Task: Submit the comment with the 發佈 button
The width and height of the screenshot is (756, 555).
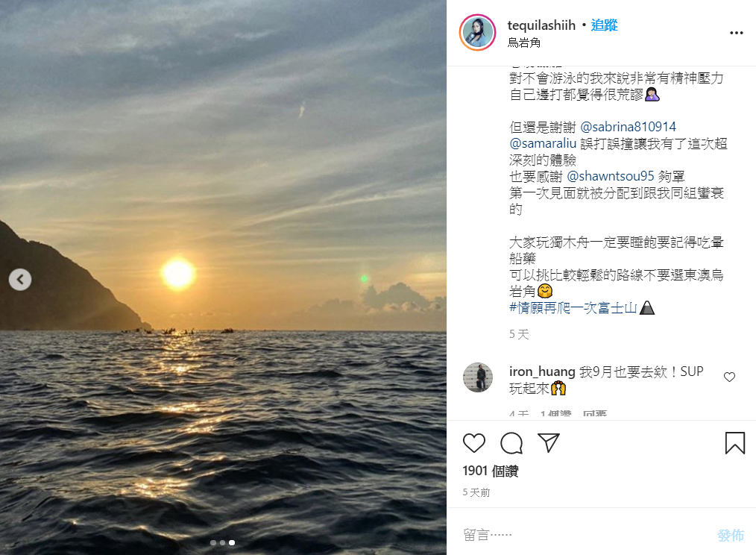Action: pos(731,535)
